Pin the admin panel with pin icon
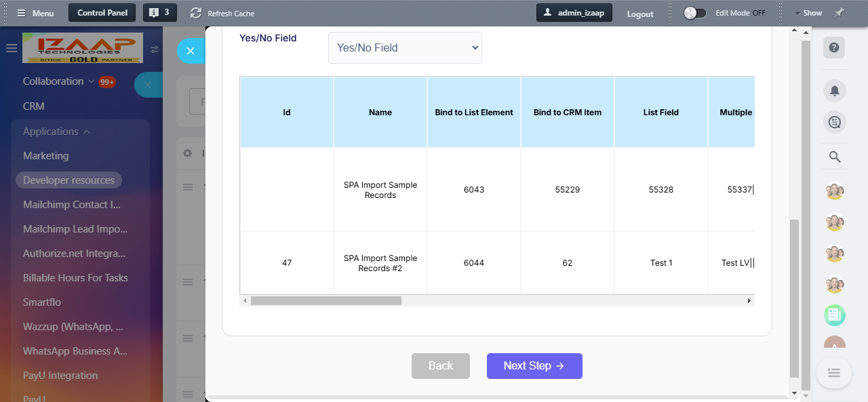This screenshot has height=402, width=868. [840, 13]
